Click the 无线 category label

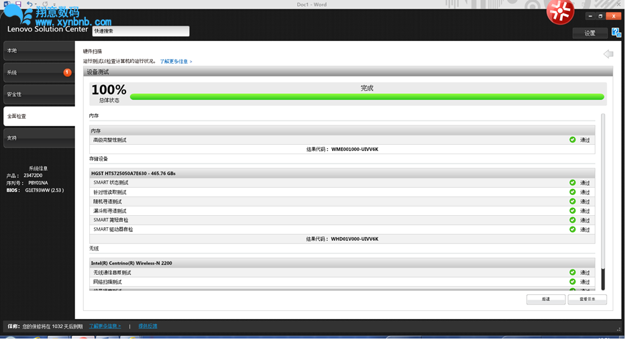(x=94, y=249)
